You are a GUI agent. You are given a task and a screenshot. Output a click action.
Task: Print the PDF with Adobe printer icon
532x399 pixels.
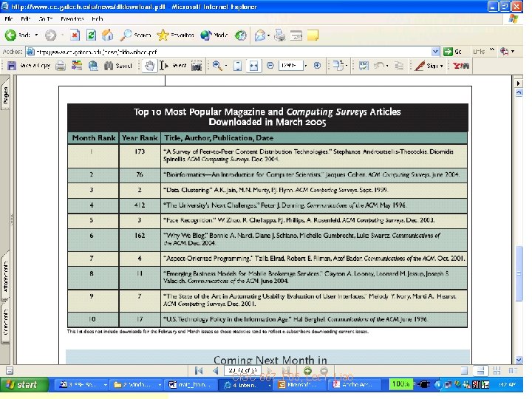point(61,66)
